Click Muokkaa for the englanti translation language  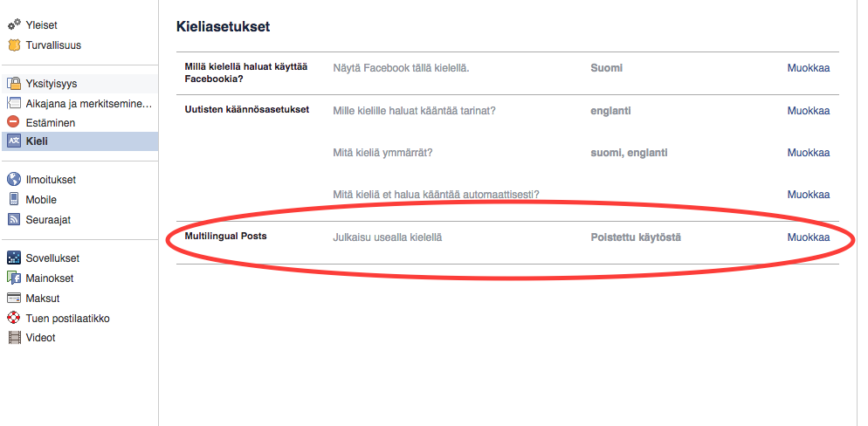point(809,111)
